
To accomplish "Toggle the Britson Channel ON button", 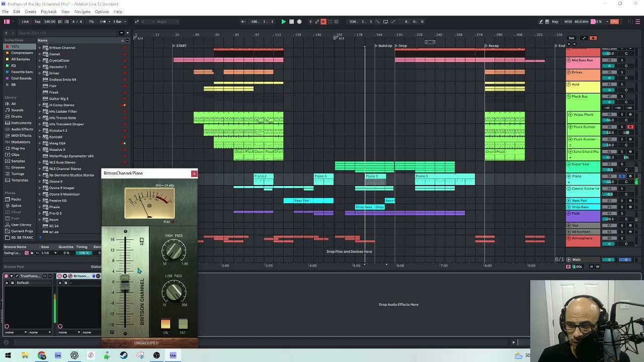I will [x=166, y=324].
